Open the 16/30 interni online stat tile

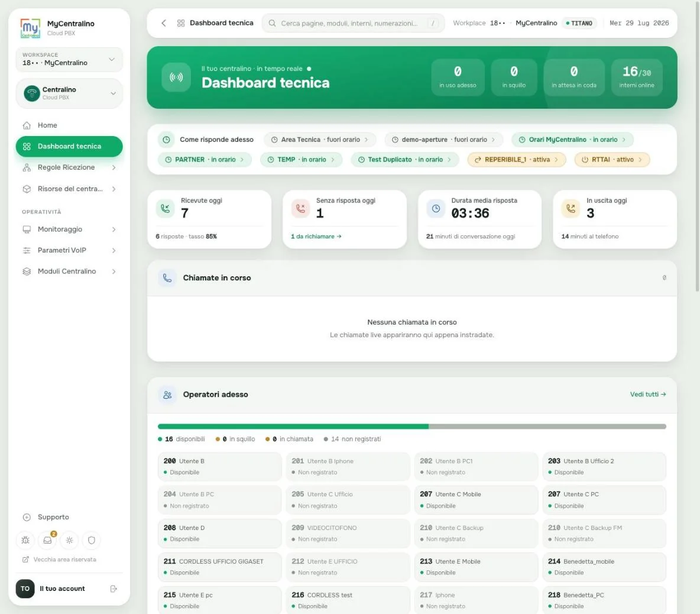637,77
